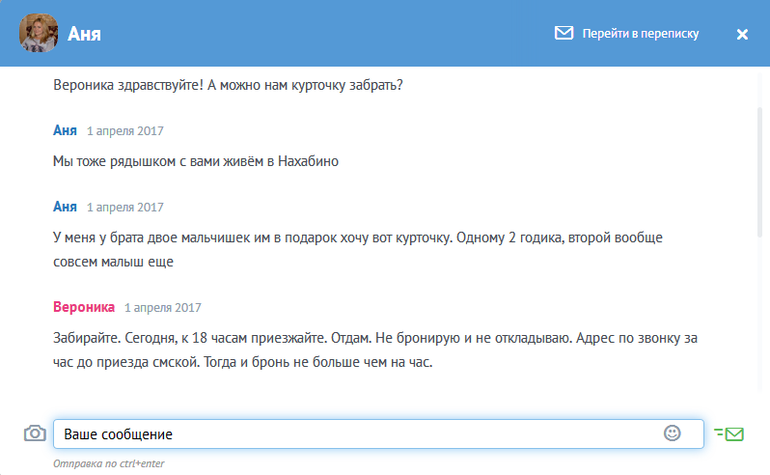Image resolution: width=770 pixels, height=475 pixels.
Task: Follow the 'Перейти в переписку' link
Action: [640, 34]
